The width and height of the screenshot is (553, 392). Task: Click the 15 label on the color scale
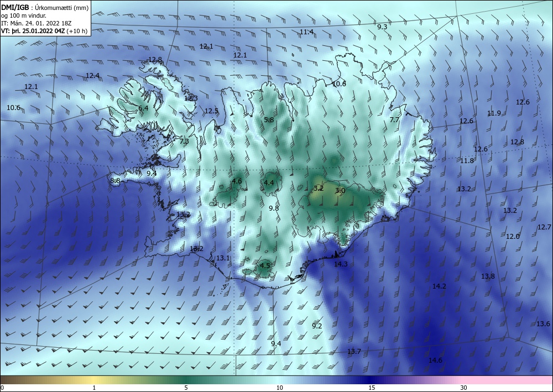(372, 388)
